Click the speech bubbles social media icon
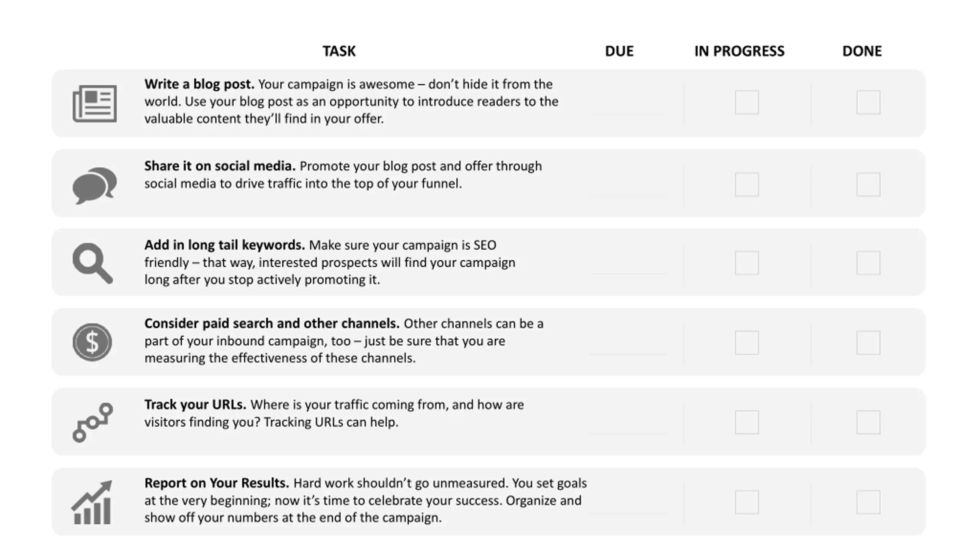This screenshot has width=980, height=551. (94, 185)
